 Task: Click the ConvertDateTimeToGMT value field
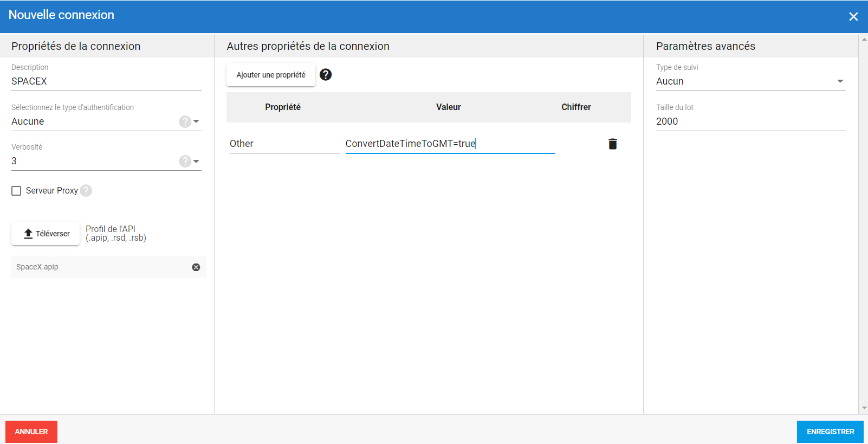tap(450, 144)
